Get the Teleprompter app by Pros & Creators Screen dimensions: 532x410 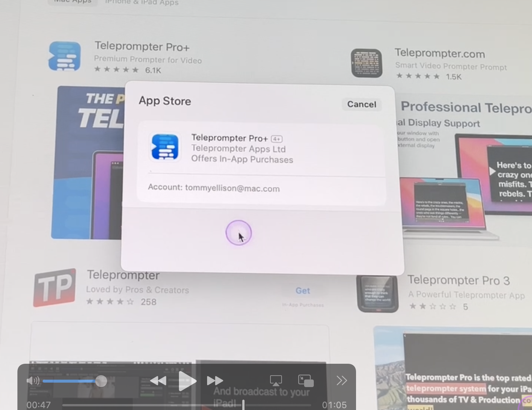[x=303, y=291]
